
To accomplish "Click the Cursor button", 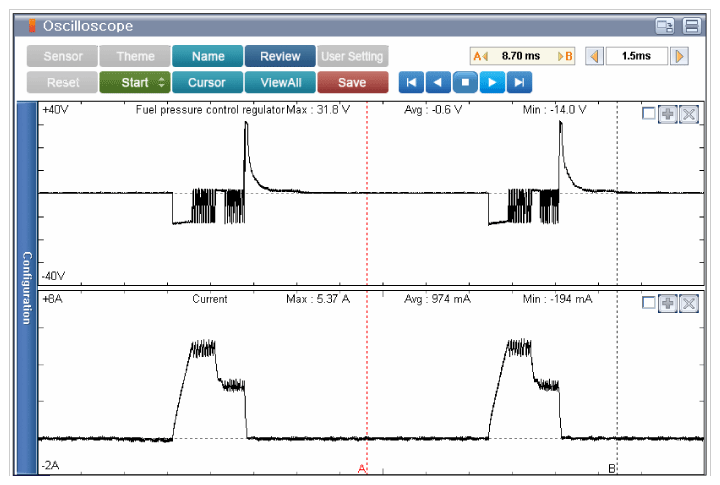I will 207,82.
